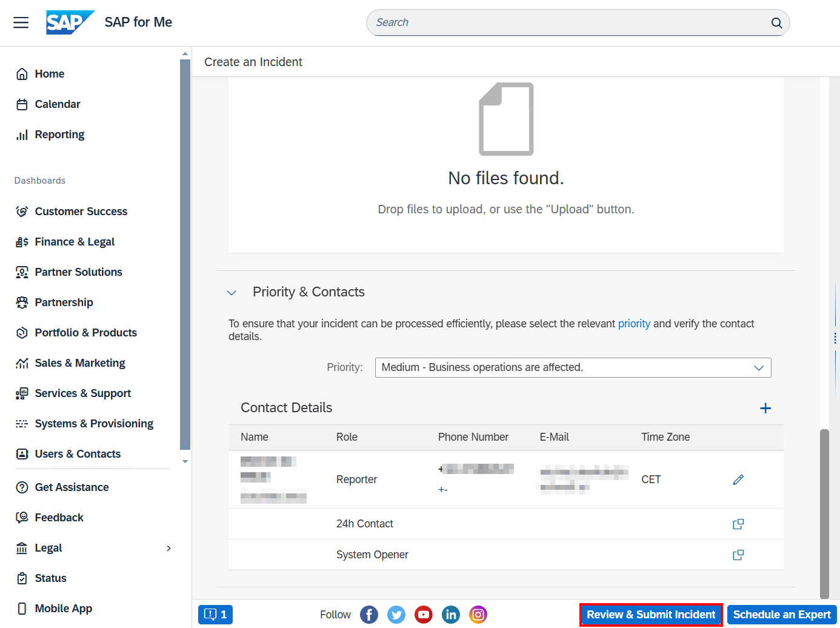Open the Instagram social icon
Viewport: 840px width, 628px height.
coord(478,614)
